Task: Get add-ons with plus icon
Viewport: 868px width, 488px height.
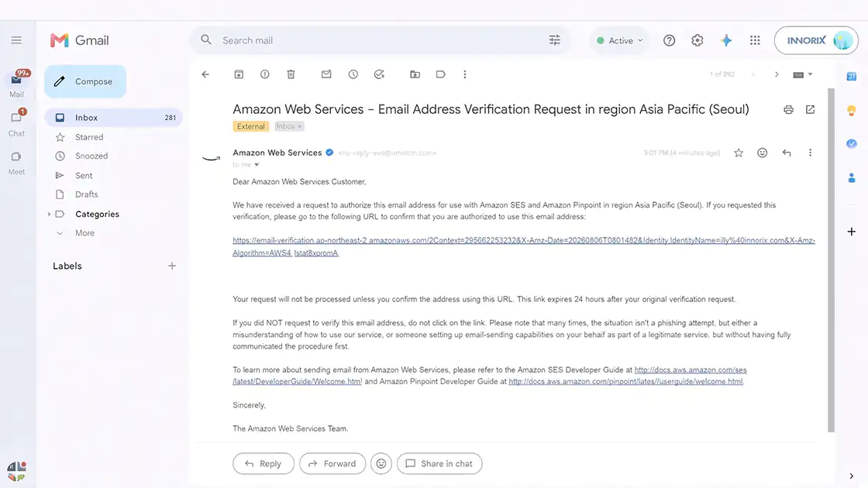Action: (852, 232)
